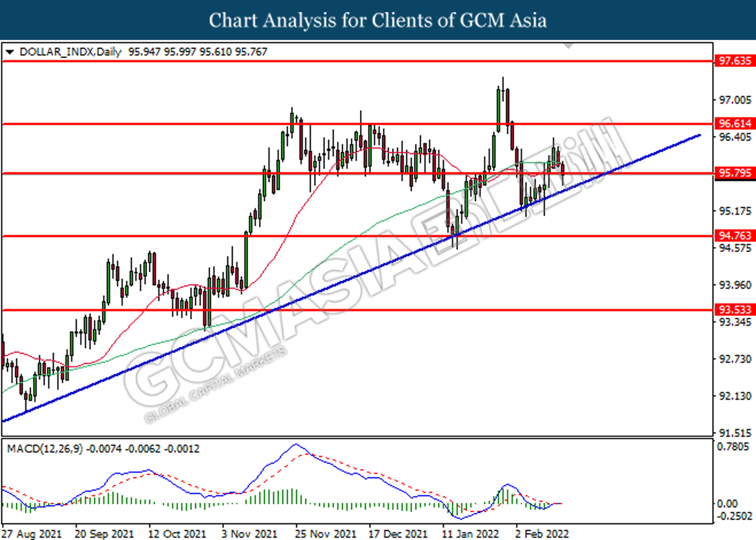
Task: Click the 92.730 axis price value
Action: click(x=735, y=359)
